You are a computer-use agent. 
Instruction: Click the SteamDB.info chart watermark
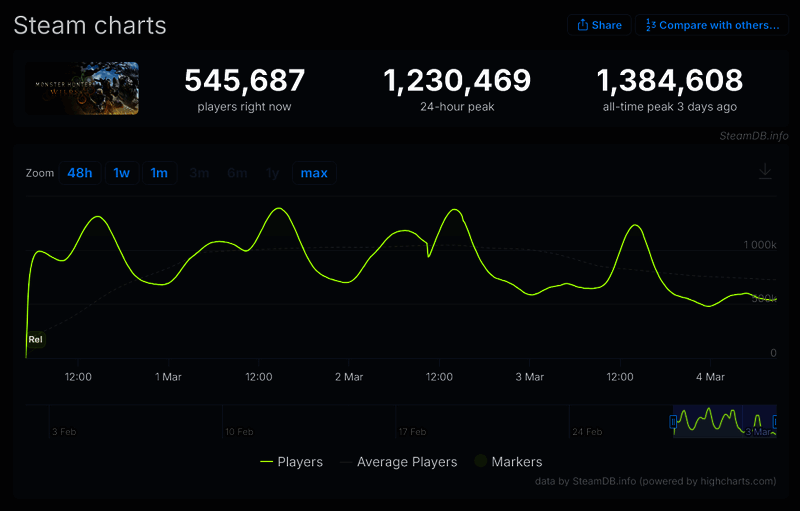753,135
